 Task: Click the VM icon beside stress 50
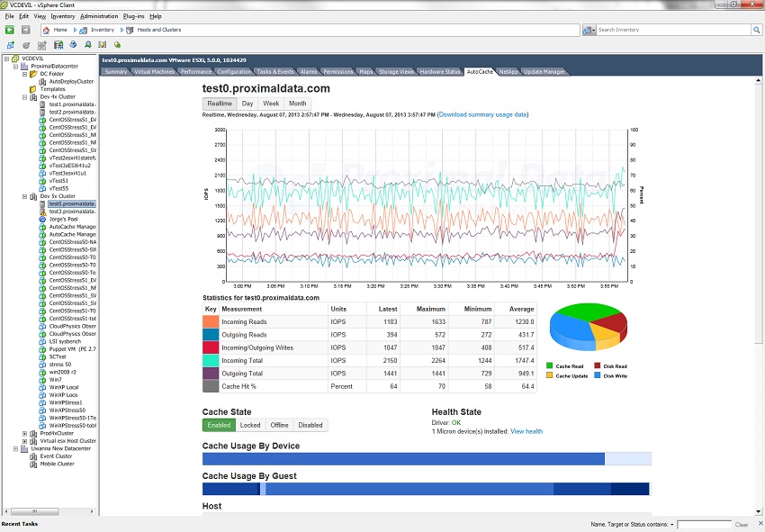tap(42, 365)
